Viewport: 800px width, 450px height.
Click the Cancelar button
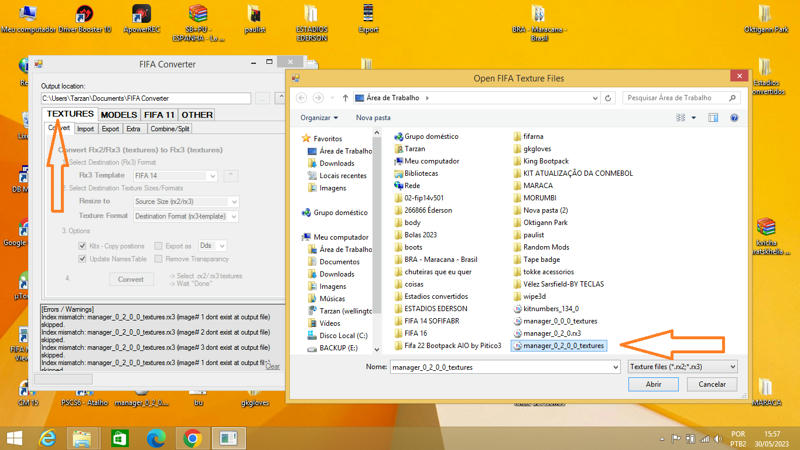(x=712, y=384)
